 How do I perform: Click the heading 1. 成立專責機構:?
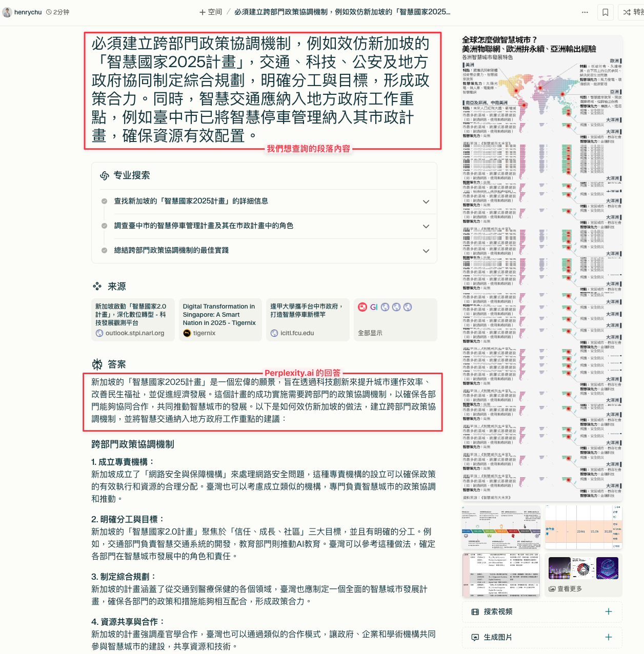point(123,462)
